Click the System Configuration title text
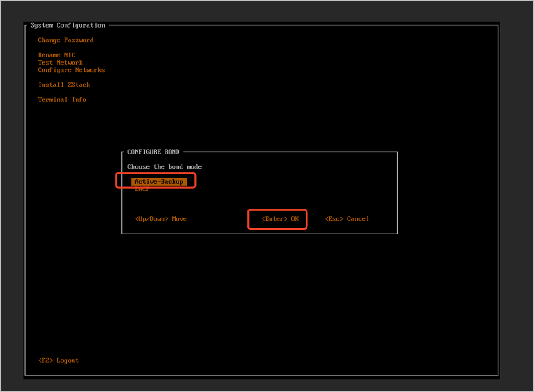Viewport: 534px width, 392px height. 68,25
